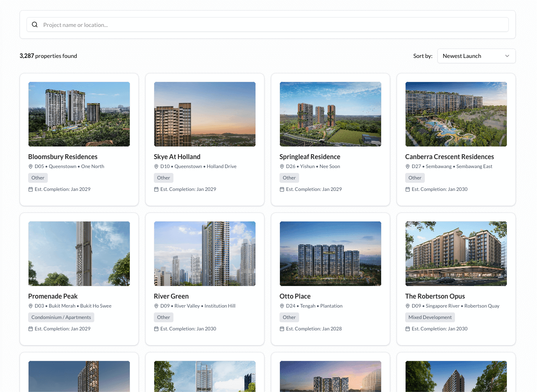Open the Otto Place listing
Screen dimensions: 537x392
pyautogui.click(x=295, y=296)
